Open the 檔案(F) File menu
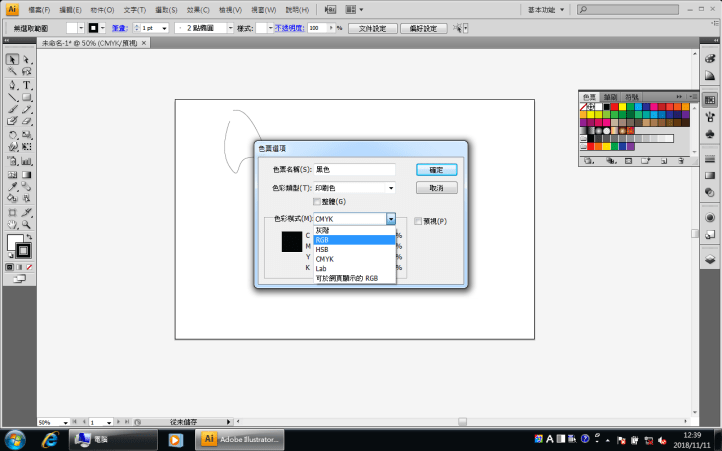The width and height of the screenshot is (722, 451). coord(40,9)
